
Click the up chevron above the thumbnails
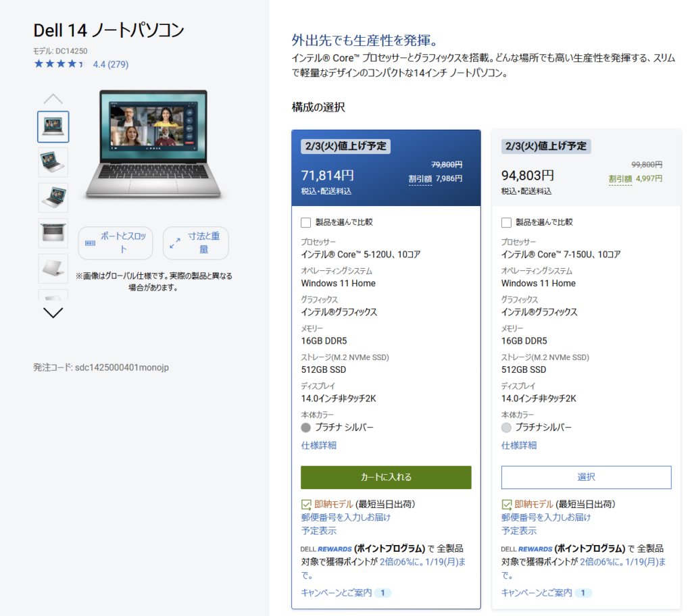pyautogui.click(x=53, y=99)
